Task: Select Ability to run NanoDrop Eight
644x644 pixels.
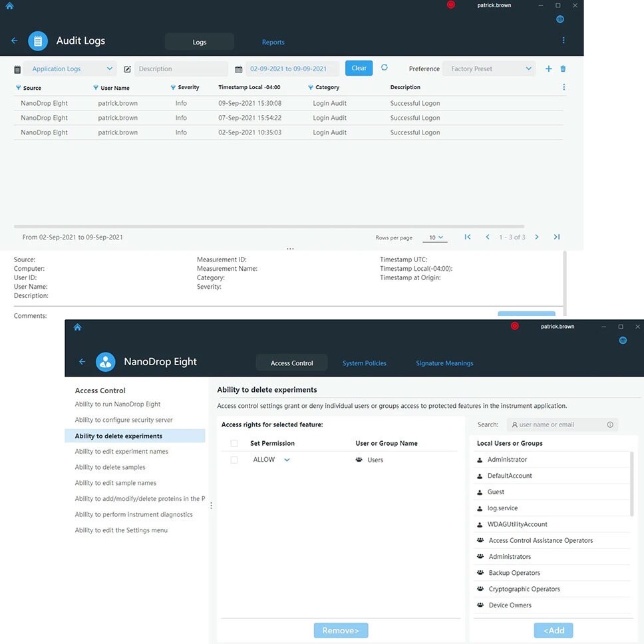Action: click(x=118, y=404)
